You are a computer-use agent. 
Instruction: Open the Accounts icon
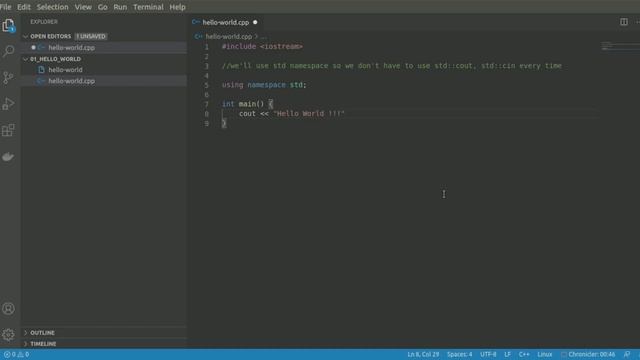(x=8, y=309)
